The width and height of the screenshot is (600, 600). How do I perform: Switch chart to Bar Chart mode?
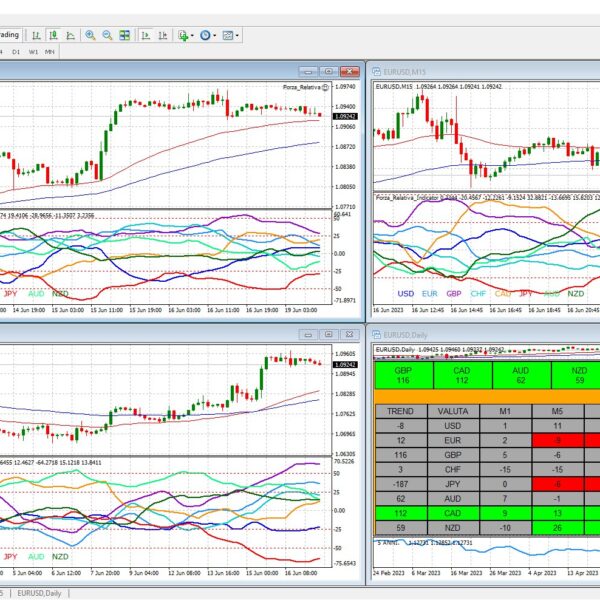tap(36, 36)
